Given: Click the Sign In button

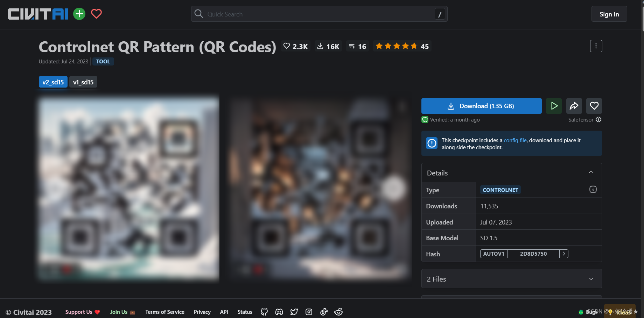Looking at the screenshot, I should (609, 14).
